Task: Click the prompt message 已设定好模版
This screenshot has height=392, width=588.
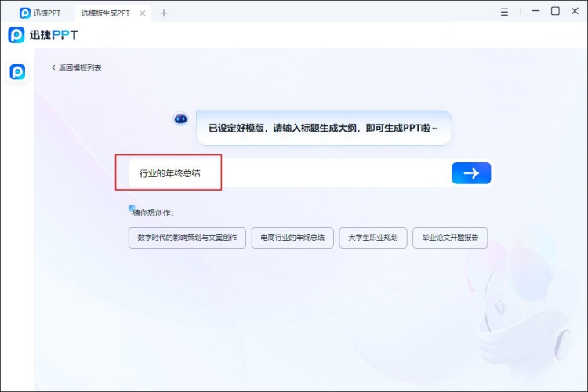Action: pyautogui.click(x=323, y=128)
